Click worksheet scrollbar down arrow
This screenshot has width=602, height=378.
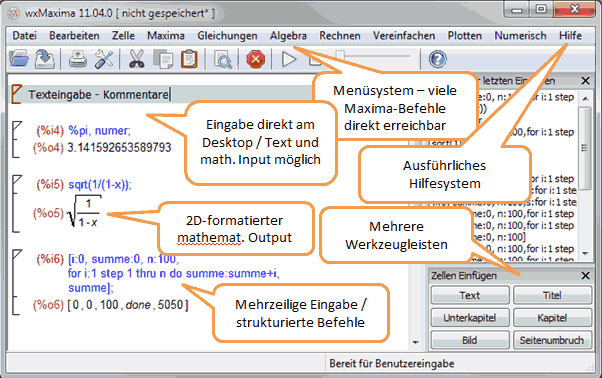click(x=415, y=342)
